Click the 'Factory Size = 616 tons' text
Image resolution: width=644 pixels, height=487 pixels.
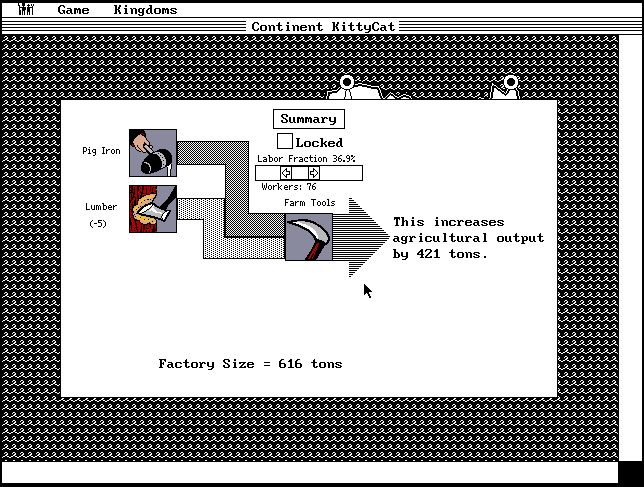tap(250, 364)
